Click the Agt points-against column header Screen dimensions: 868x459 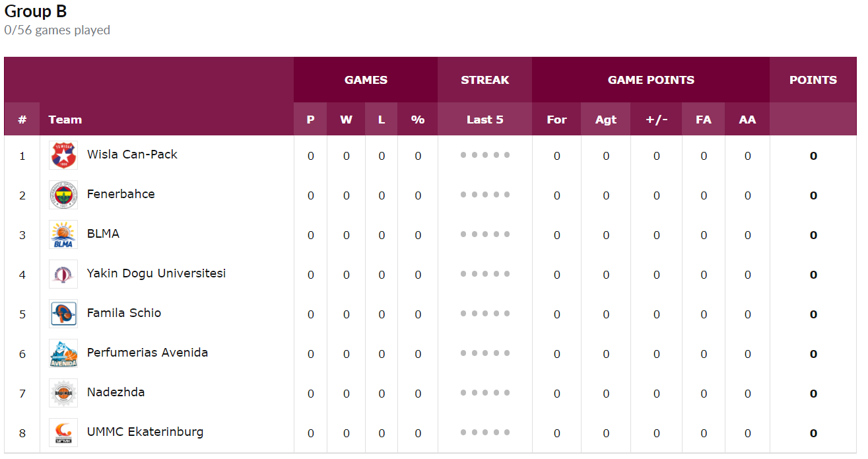[606, 120]
